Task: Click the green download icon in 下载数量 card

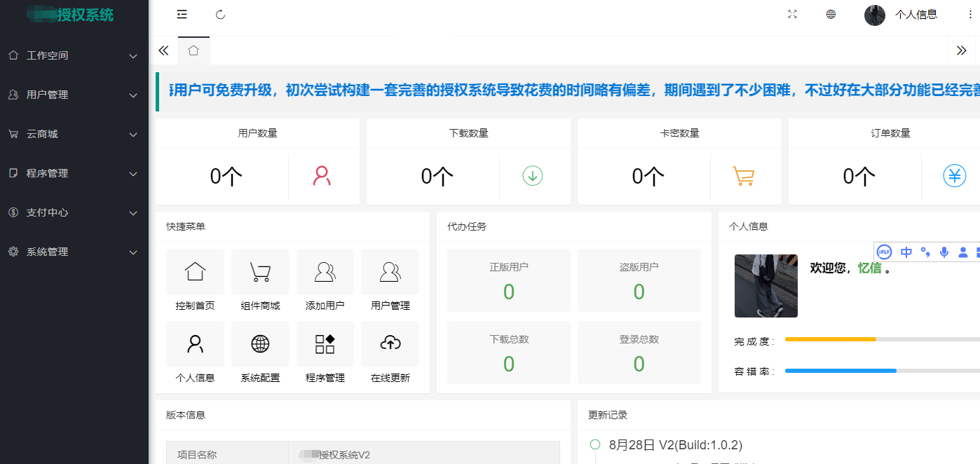Action: (x=533, y=176)
